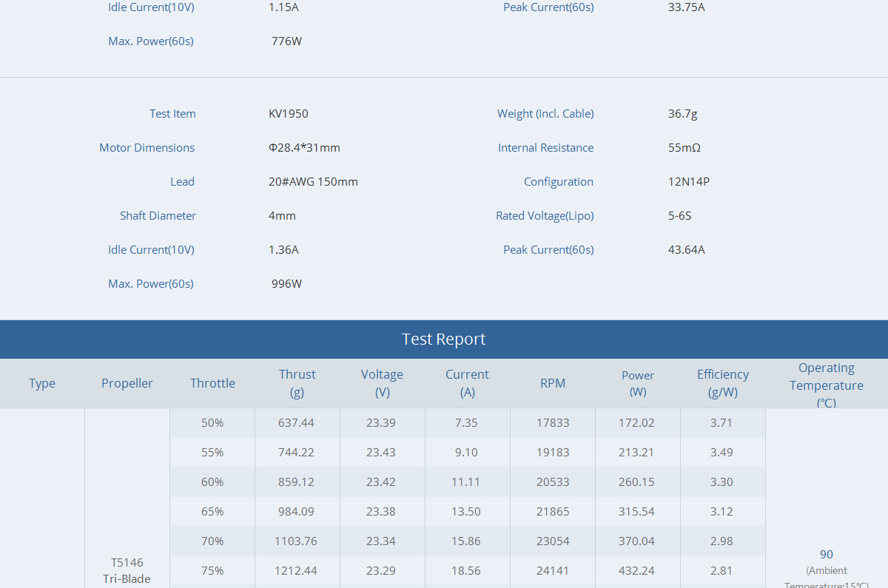The image size is (888, 588).
Task: Select the peak current value '33.75A'
Action: click(x=687, y=7)
